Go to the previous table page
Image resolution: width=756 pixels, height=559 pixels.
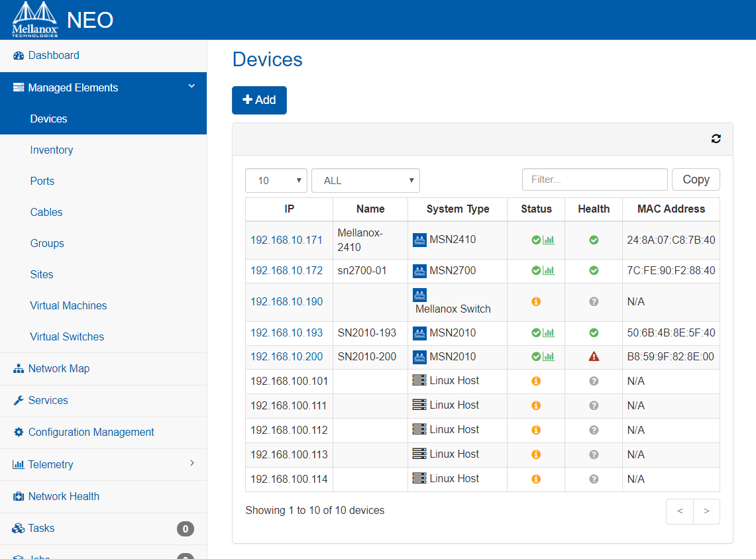tap(680, 511)
